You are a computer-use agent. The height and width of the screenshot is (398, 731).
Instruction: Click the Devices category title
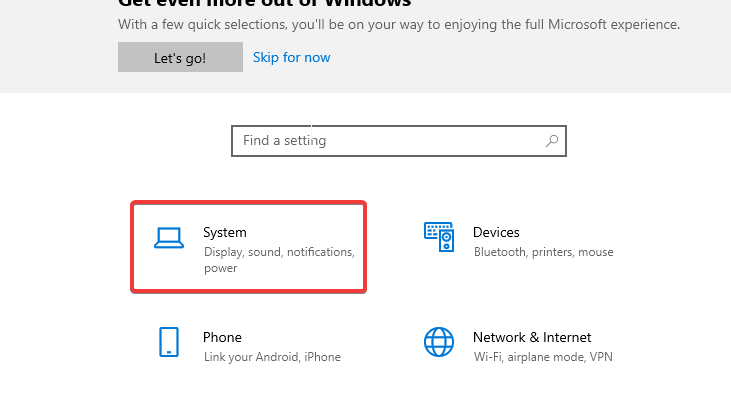point(496,232)
